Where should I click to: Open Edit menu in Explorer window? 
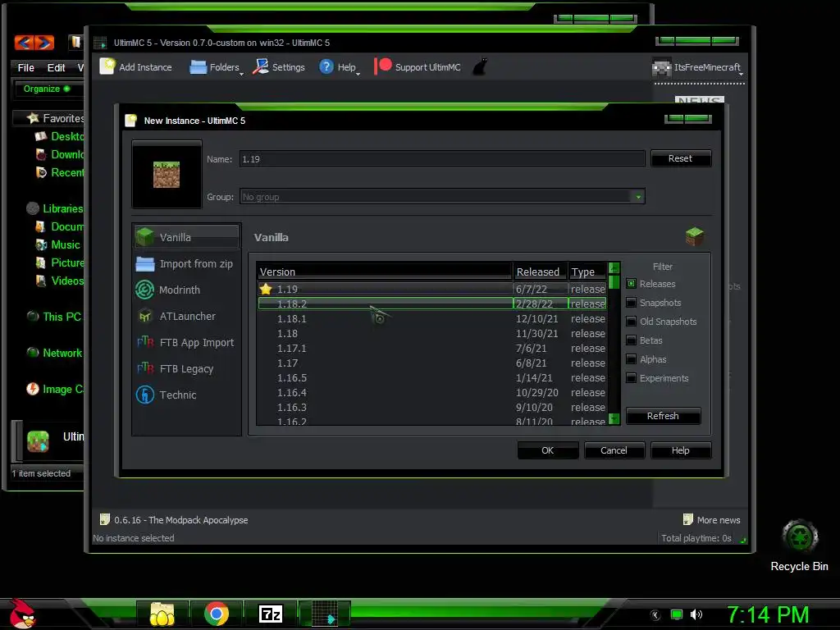tap(56, 67)
